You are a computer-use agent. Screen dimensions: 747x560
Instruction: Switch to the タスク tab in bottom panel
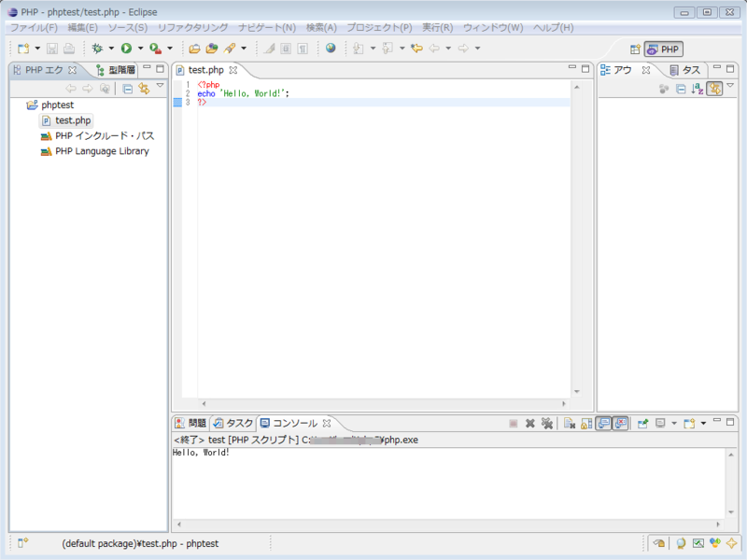click(233, 423)
